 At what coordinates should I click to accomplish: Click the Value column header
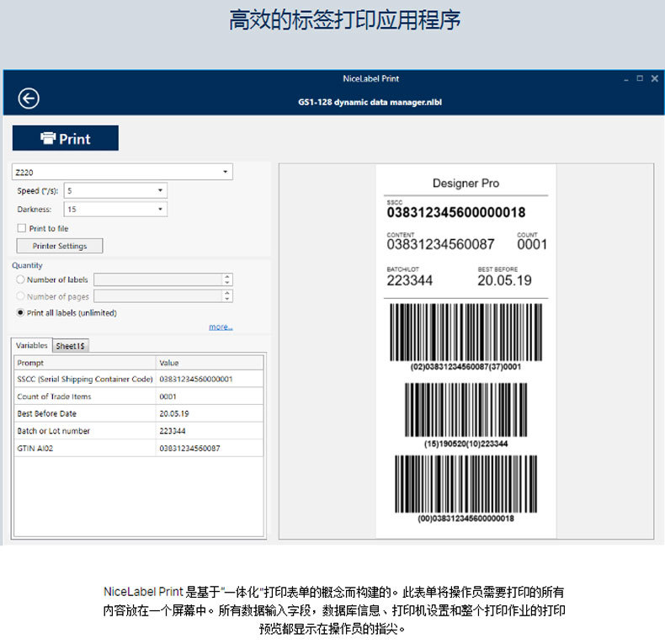tap(210, 363)
